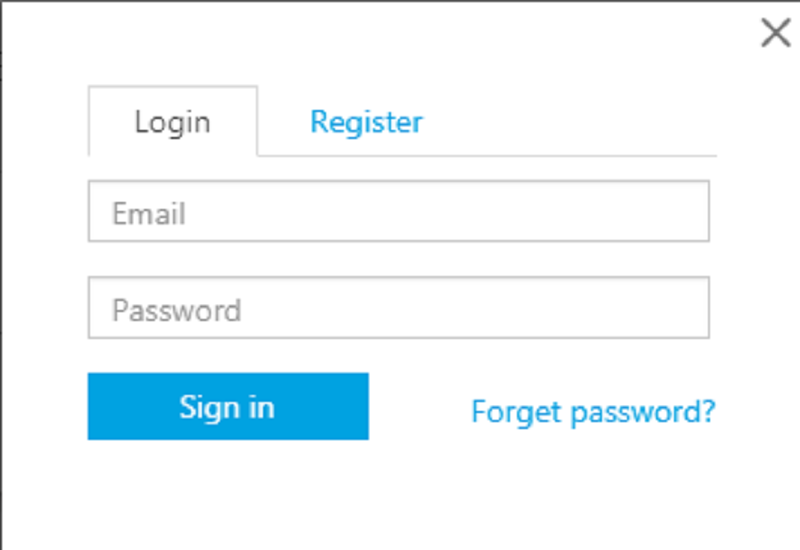Choose Register to create an account
Screen dimensions: 800x550
tap(366, 122)
